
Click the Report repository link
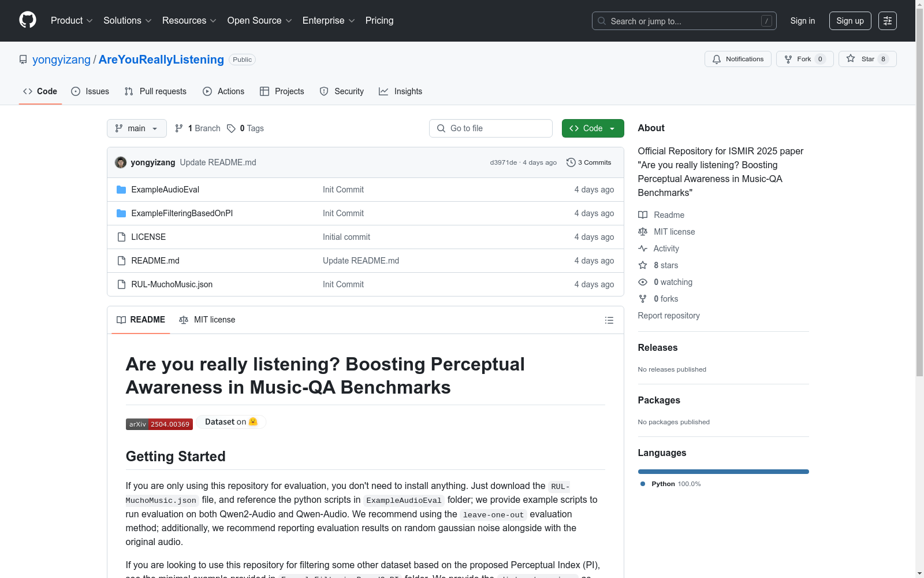(x=669, y=316)
